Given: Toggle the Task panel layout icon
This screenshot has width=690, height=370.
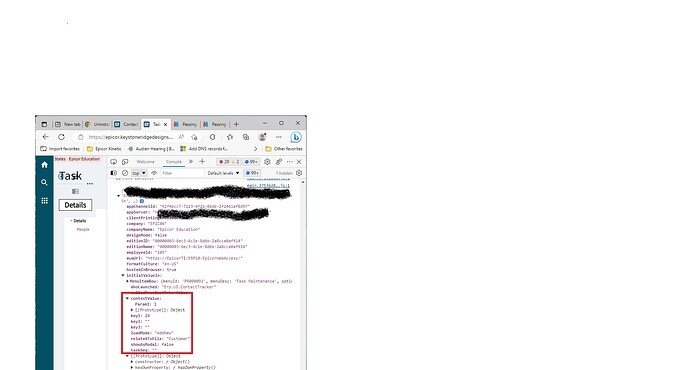Looking at the screenshot, I should 75,191.
